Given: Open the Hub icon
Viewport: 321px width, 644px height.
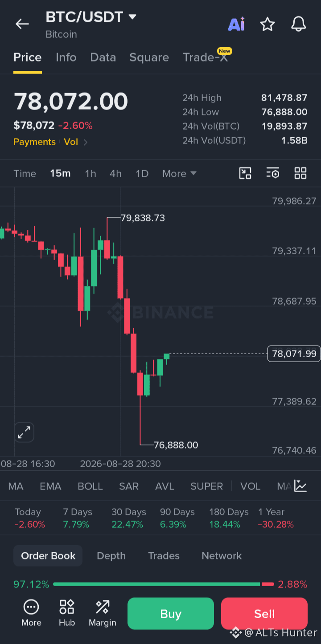Looking at the screenshot, I should click(x=67, y=613).
